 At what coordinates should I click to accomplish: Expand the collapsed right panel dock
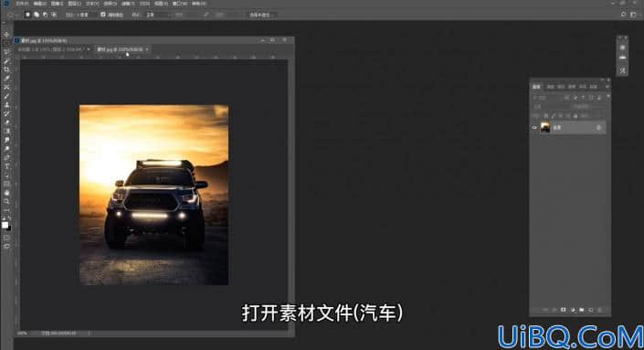point(619,37)
